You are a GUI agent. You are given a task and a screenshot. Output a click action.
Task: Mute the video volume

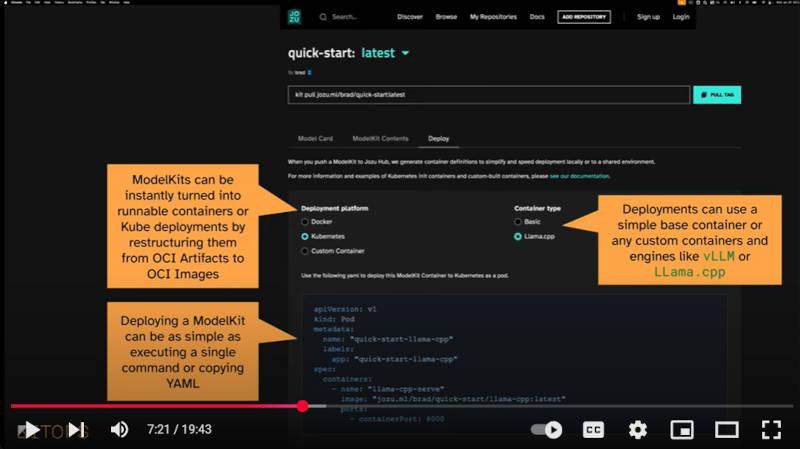[119, 430]
